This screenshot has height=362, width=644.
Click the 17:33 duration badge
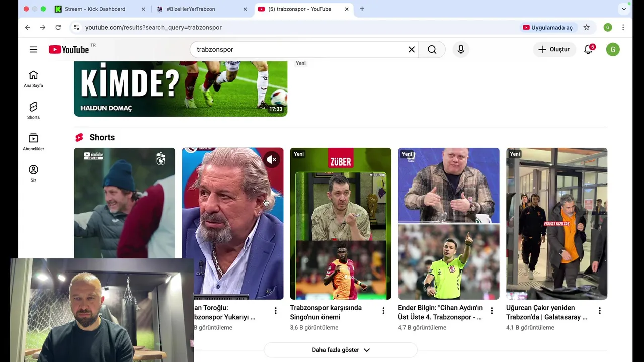tap(275, 109)
